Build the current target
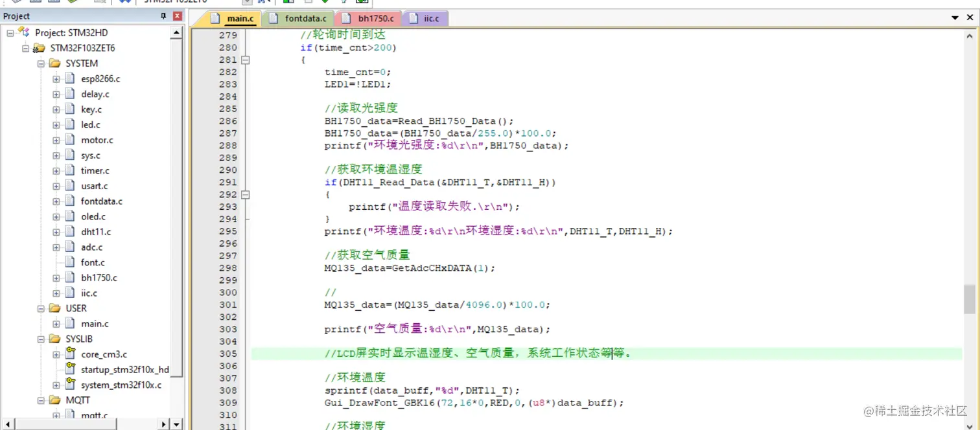Viewport: 980px width, 430px height. pos(34,3)
